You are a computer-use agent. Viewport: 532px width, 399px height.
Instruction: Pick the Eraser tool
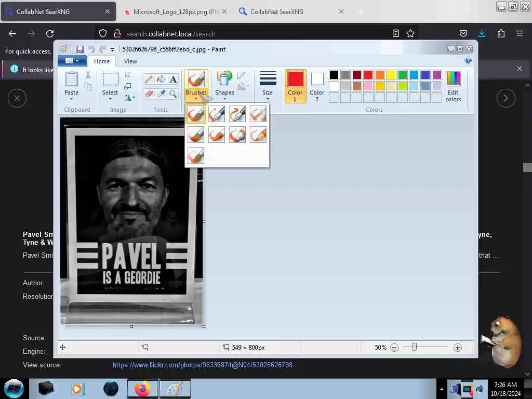pyautogui.click(x=149, y=94)
